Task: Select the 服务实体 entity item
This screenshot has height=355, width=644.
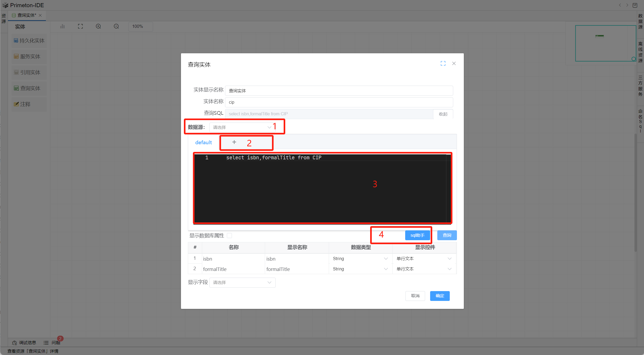Action: [x=29, y=56]
